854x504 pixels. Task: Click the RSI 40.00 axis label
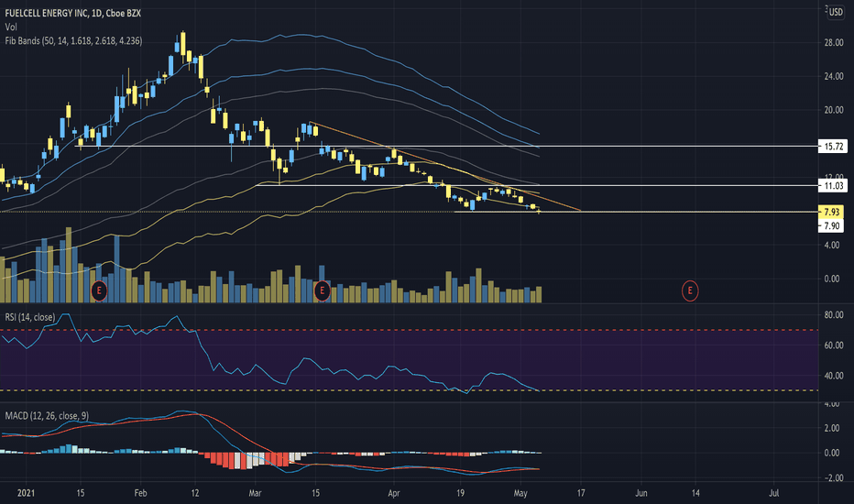tap(833, 376)
